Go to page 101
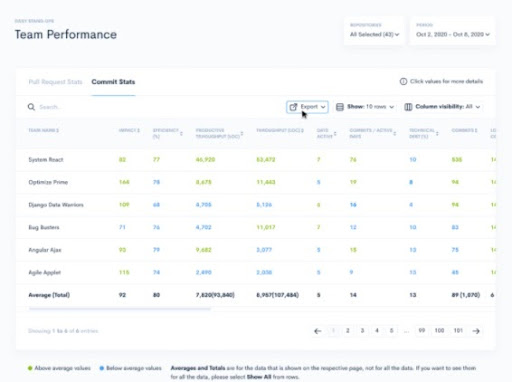 click(x=458, y=331)
